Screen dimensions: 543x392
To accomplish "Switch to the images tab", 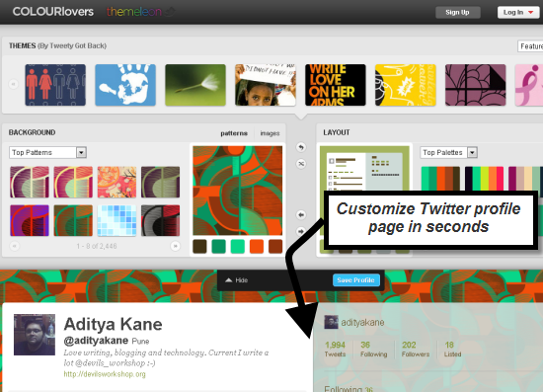I will pyautogui.click(x=270, y=133).
